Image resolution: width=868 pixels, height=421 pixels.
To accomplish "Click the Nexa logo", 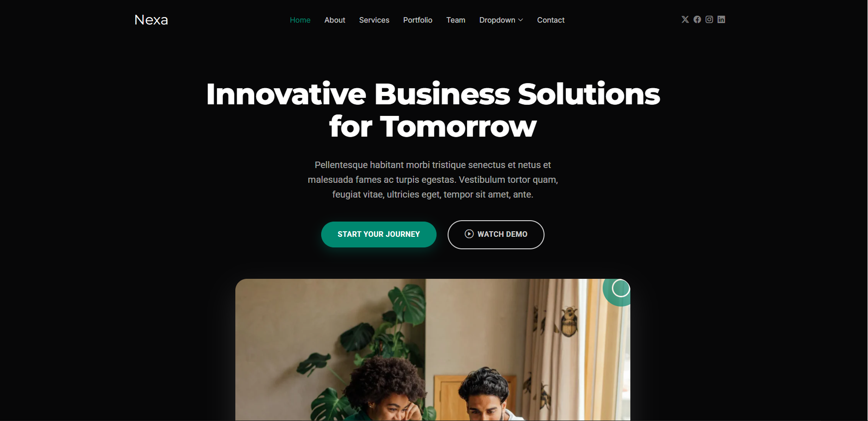I will 151,20.
